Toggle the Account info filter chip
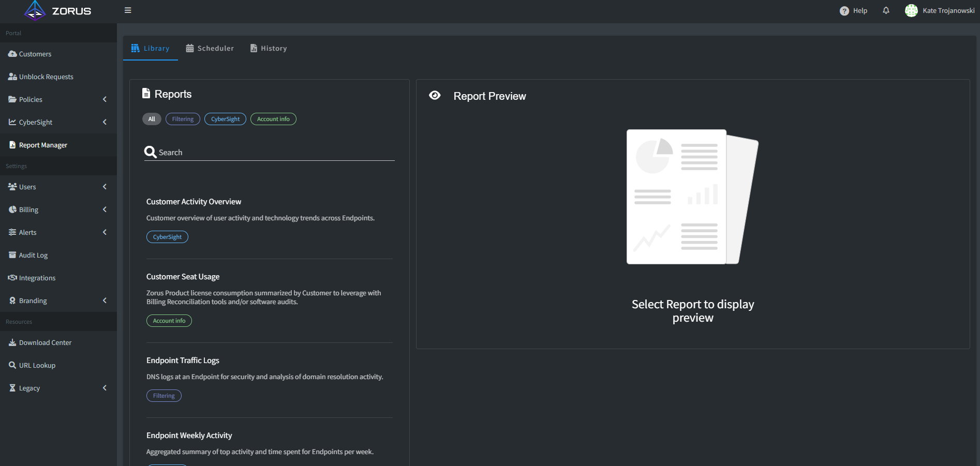 [x=273, y=118]
